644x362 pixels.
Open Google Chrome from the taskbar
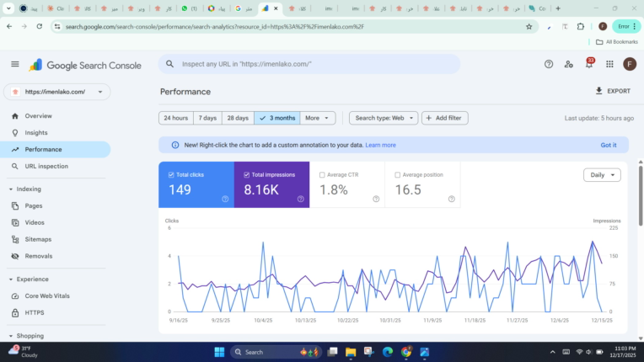406,352
